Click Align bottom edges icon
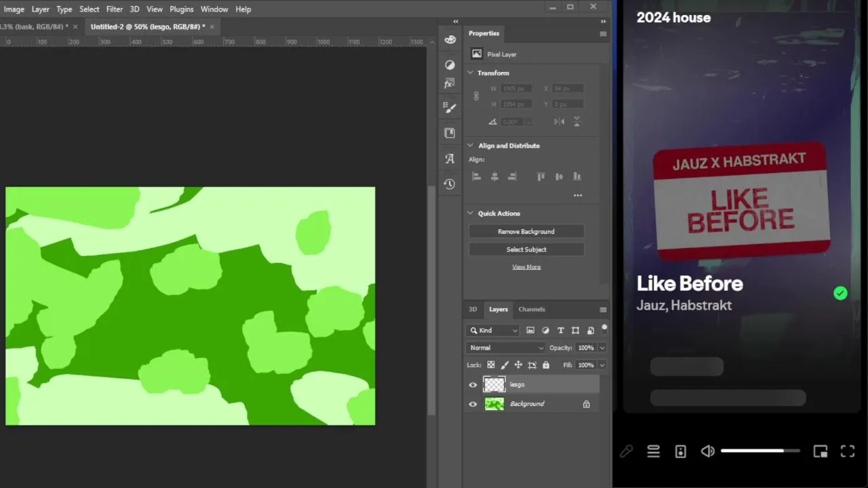The height and width of the screenshot is (488, 868). (x=577, y=176)
